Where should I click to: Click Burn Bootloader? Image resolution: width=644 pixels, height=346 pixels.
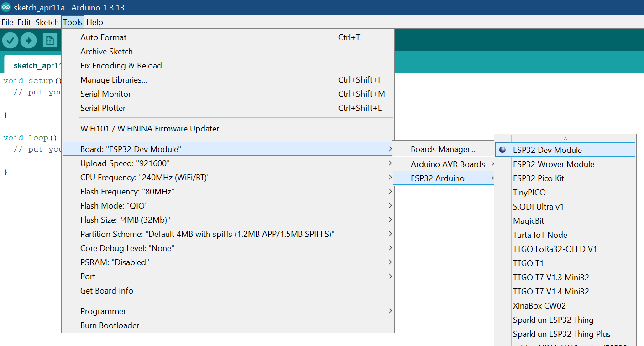coord(228,325)
